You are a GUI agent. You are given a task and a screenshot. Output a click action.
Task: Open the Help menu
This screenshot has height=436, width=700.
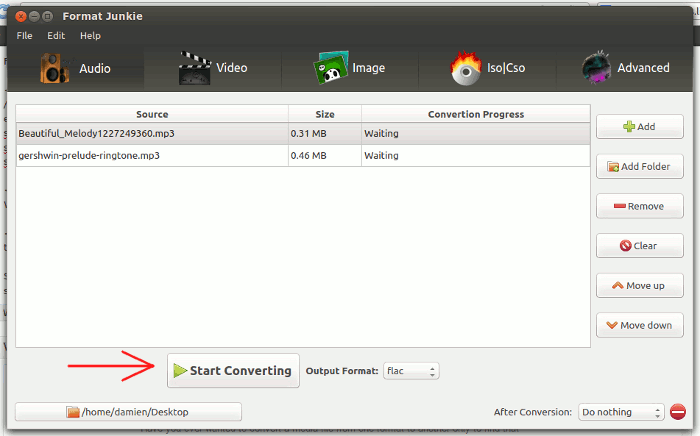[x=90, y=36]
